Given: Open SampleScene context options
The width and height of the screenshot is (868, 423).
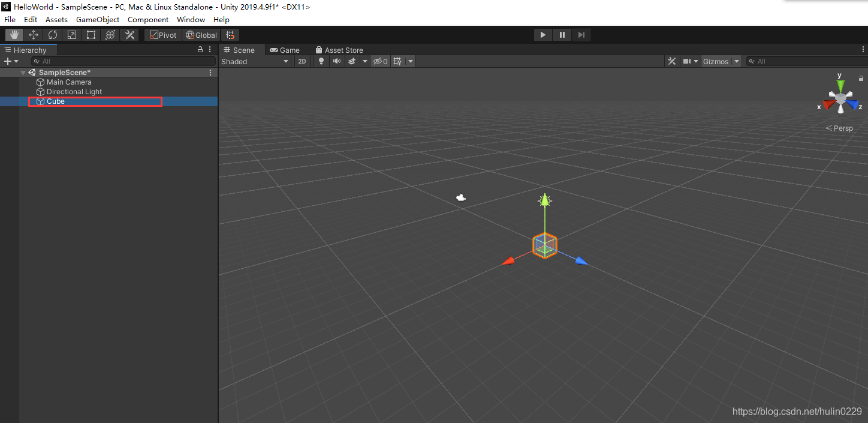Looking at the screenshot, I should pyautogui.click(x=210, y=73).
